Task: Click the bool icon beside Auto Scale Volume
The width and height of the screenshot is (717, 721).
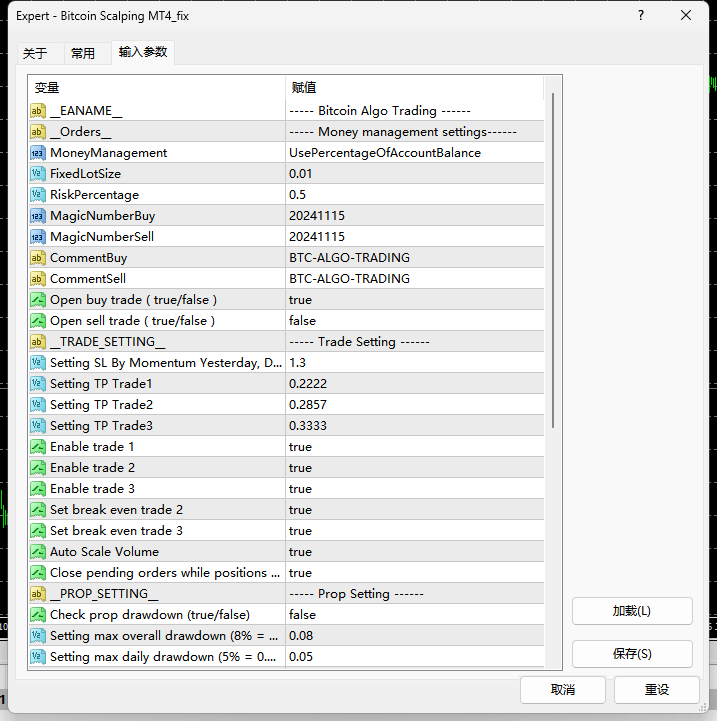Action: pos(38,552)
